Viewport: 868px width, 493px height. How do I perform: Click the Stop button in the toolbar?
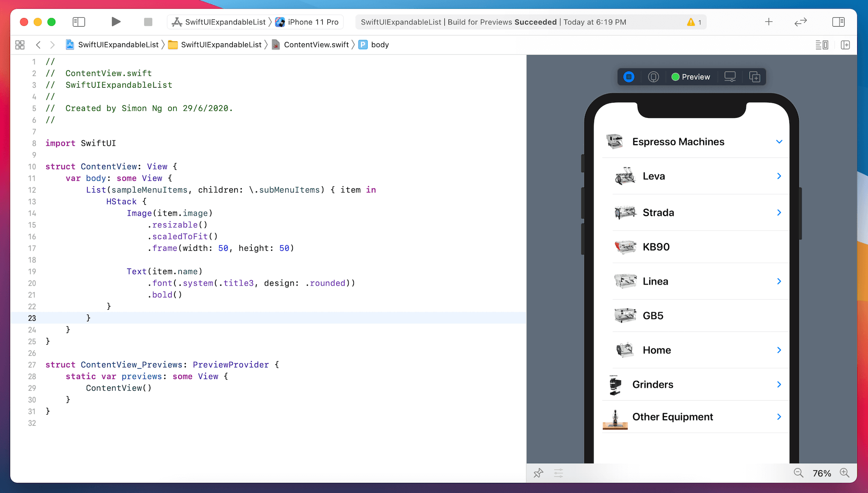[x=147, y=22]
